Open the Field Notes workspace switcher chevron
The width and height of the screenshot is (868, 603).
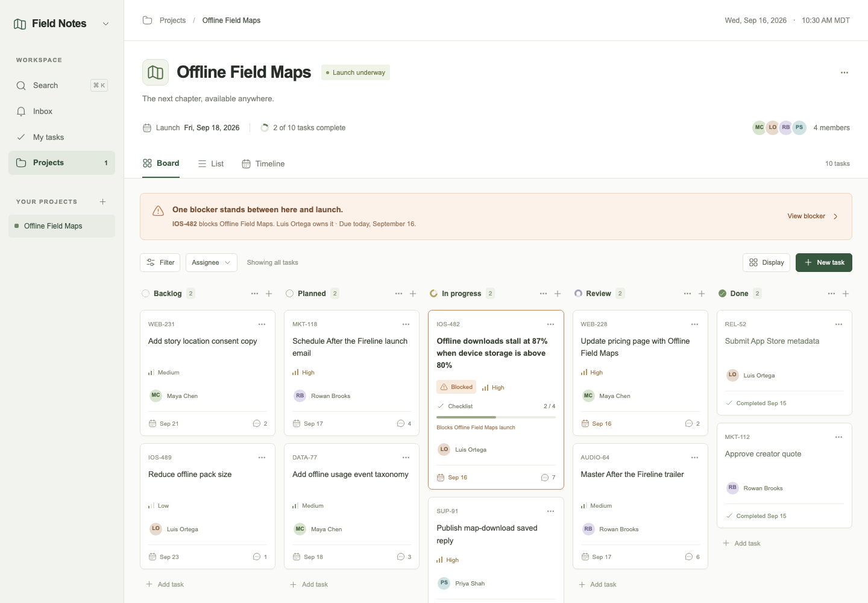pyautogui.click(x=105, y=24)
